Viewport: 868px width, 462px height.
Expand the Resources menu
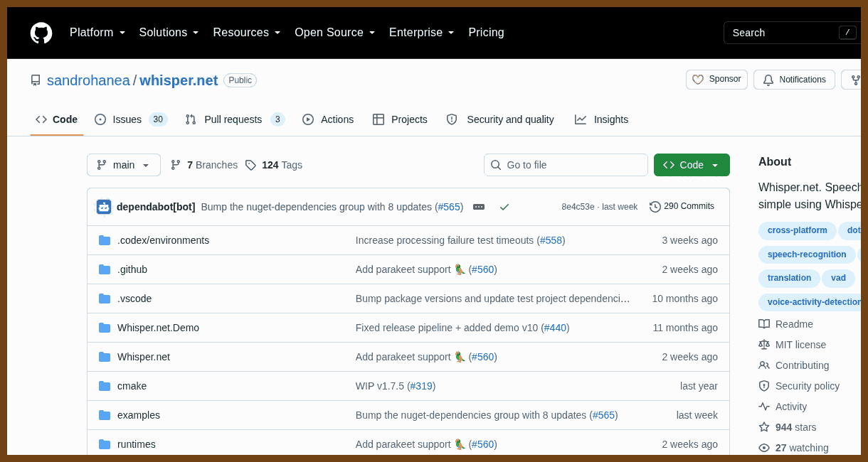pyautogui.click(x=247, y=33)
